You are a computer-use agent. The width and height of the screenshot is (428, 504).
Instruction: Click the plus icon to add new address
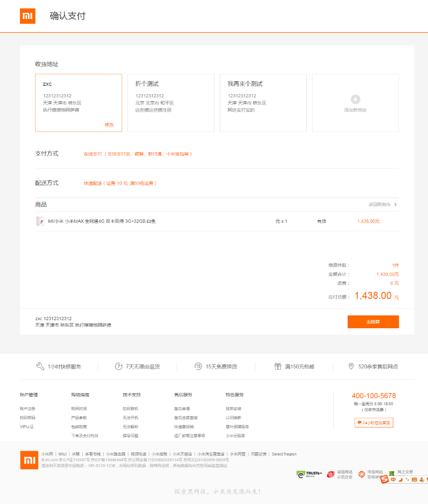355,99
